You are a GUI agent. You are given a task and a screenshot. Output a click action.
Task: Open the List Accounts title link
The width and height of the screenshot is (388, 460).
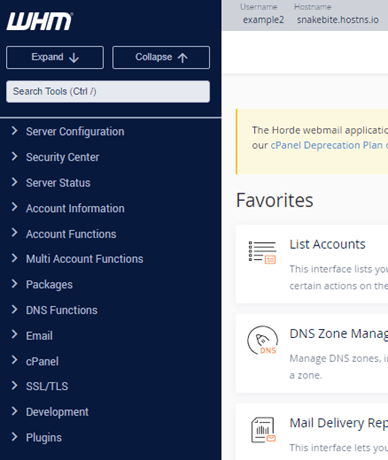327,244
